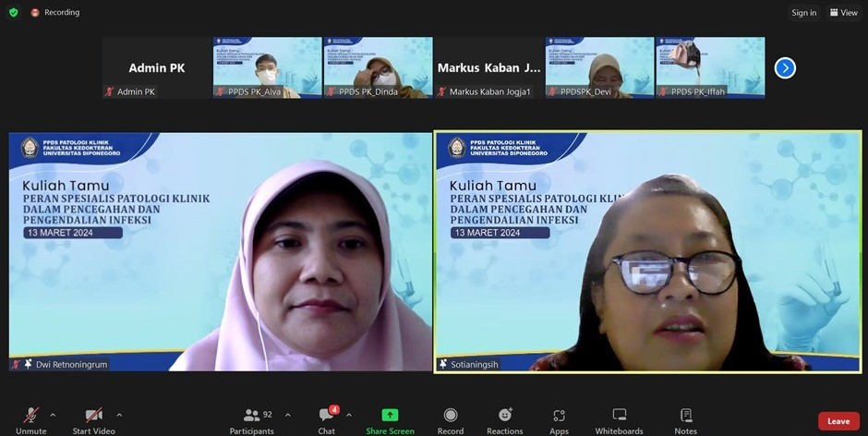The width and height of the screenshot is (868, 436).
Task: Click the green encryption shield icon
Action: pos(13,12)
